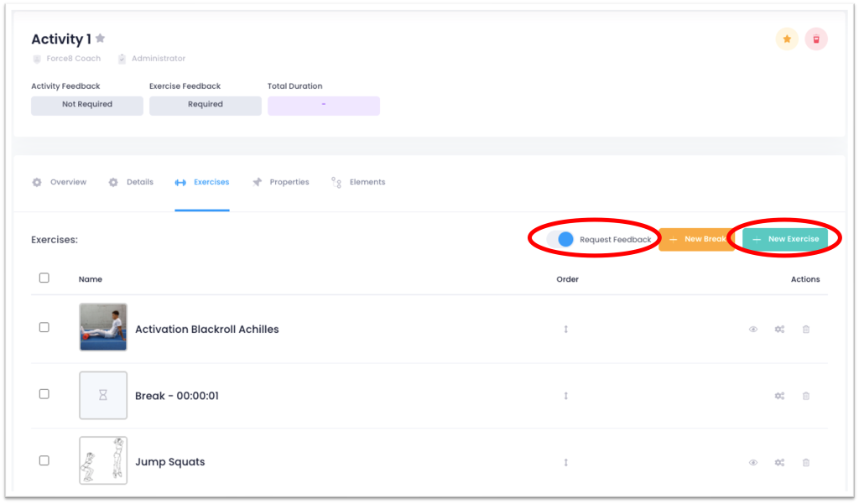Image resolution: width=859 pixels, height=504 pixels.
Task: View the Activation Blackroll Achilles exercise eye icon
Action: 753,330
